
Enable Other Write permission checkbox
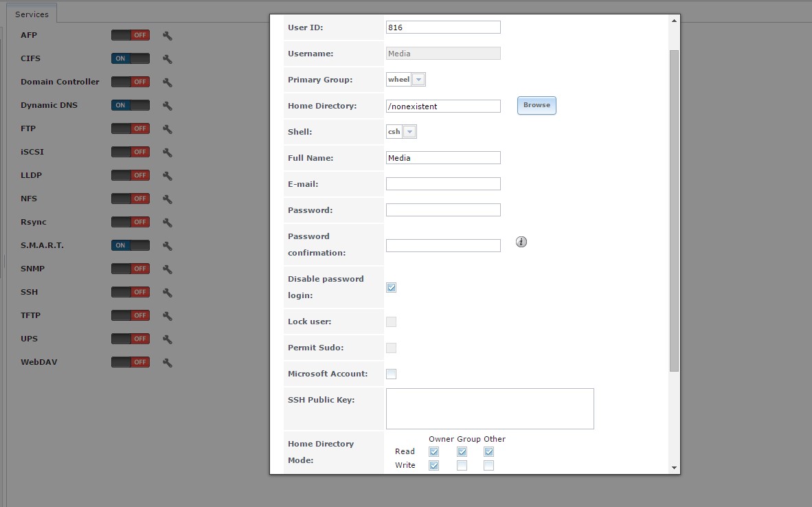tap(488, 466)
